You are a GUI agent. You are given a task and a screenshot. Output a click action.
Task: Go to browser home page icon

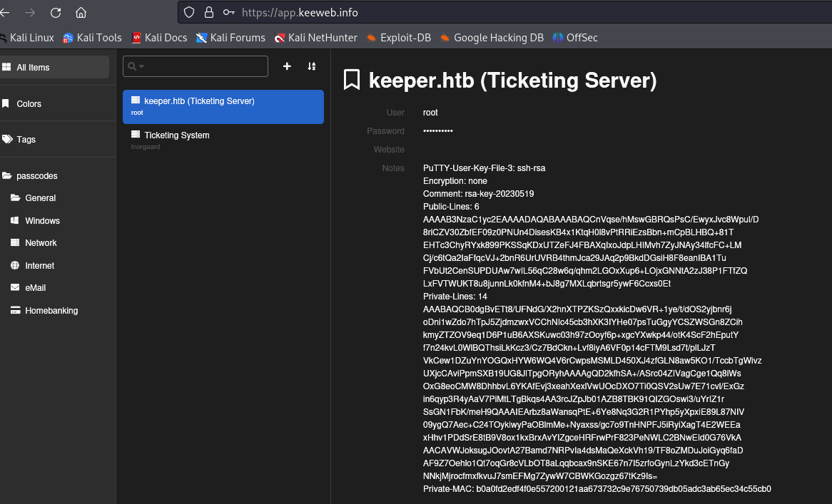(81, 13)
